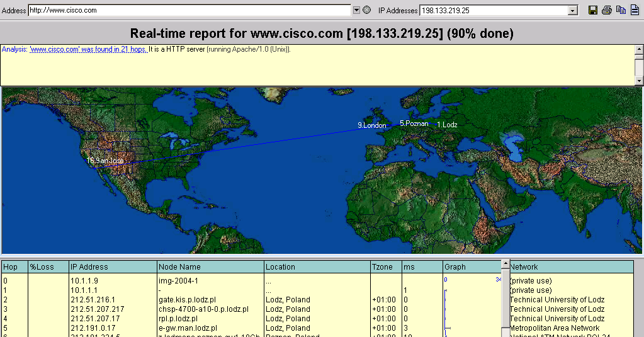Select the 16.San Jose marker on the map
The width and height of the screenshot is (644, 337).
pos(105,160)
